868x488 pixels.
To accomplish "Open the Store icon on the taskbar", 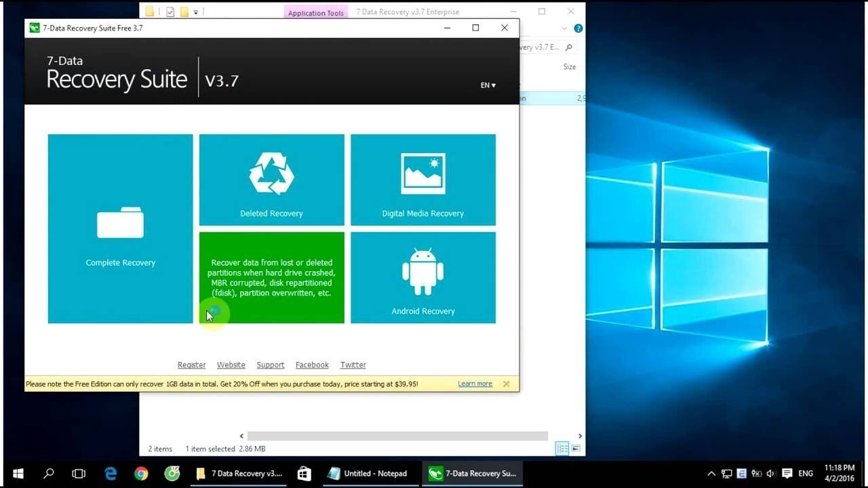I will click(304, 474).
